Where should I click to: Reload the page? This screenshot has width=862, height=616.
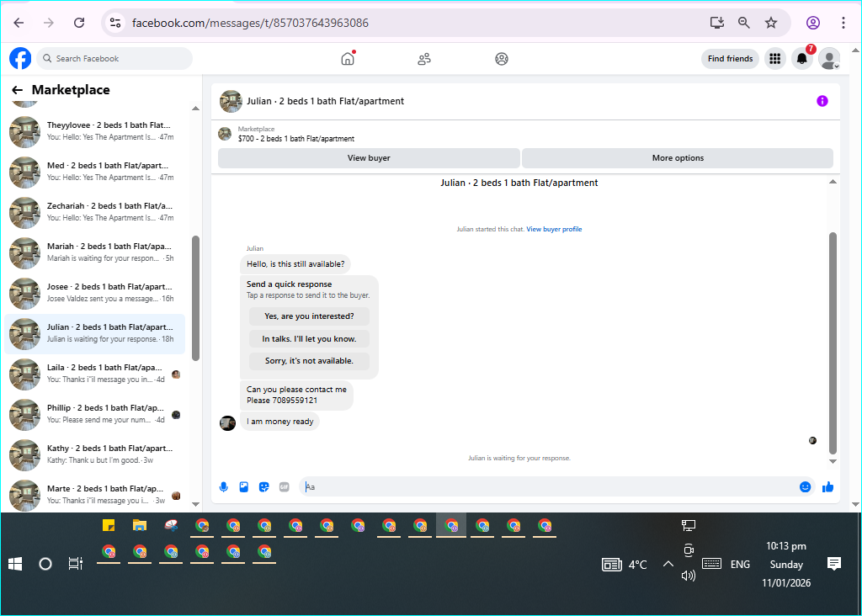(79, 23)
